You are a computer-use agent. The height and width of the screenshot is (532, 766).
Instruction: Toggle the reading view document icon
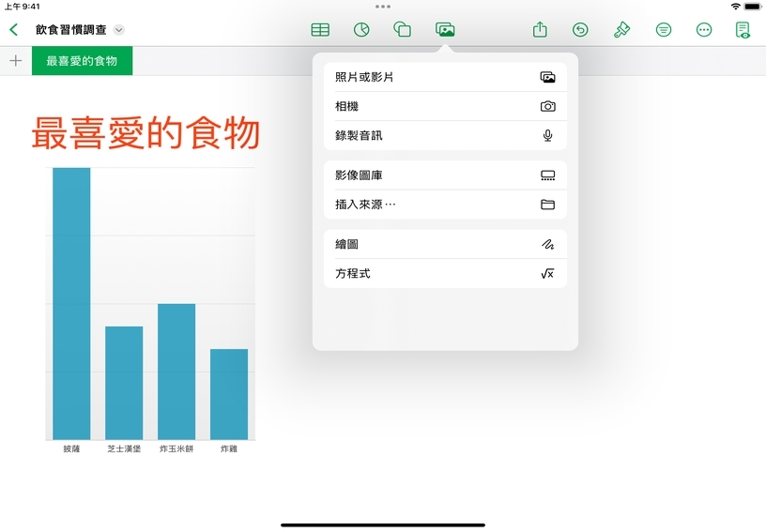(743, 30)
